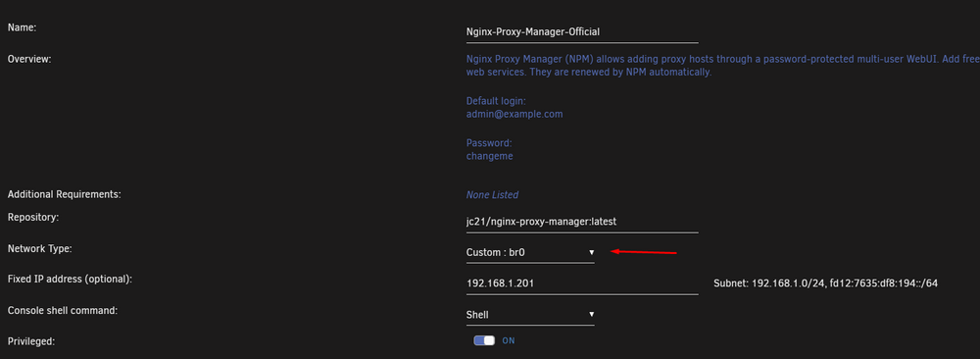The image size is (980, 359).
Task: Click the Repository field jc21/nginx-proxy-manager:latest
Action: 582,222
